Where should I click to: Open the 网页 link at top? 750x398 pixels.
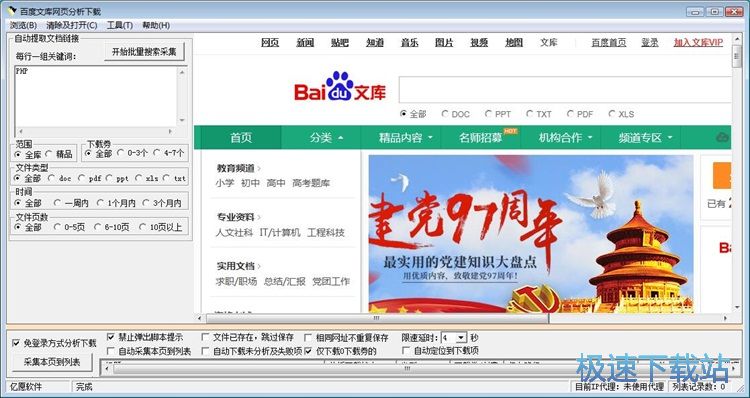pyautogui.click(x=270, y=43)
